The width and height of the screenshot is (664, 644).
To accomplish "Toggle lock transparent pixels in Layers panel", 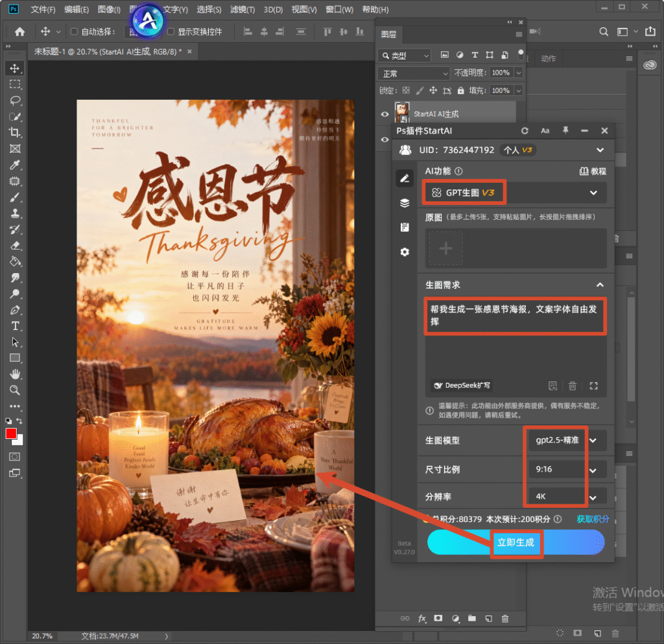I will [x=406, y=90].
